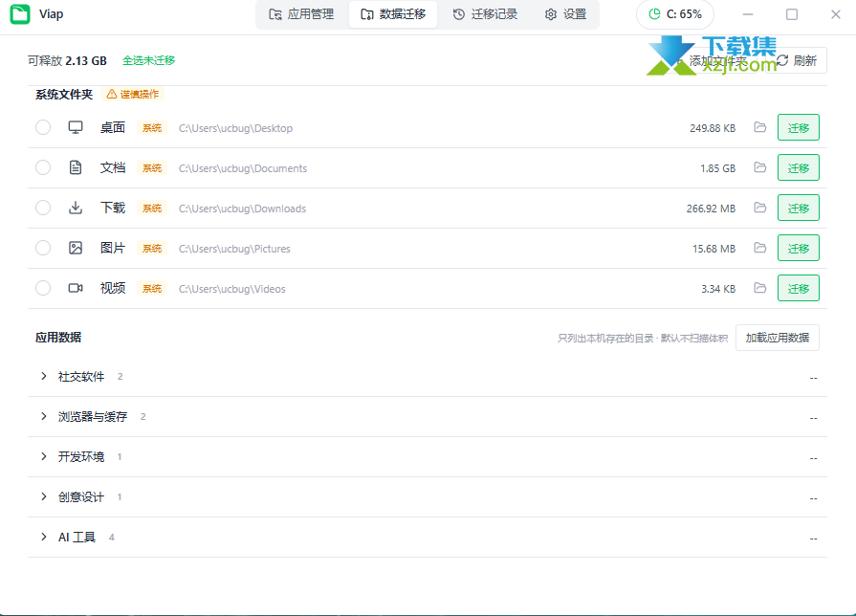Click the 文档 document icon
This screenshot has height=616, width=856.
[76, 167]
